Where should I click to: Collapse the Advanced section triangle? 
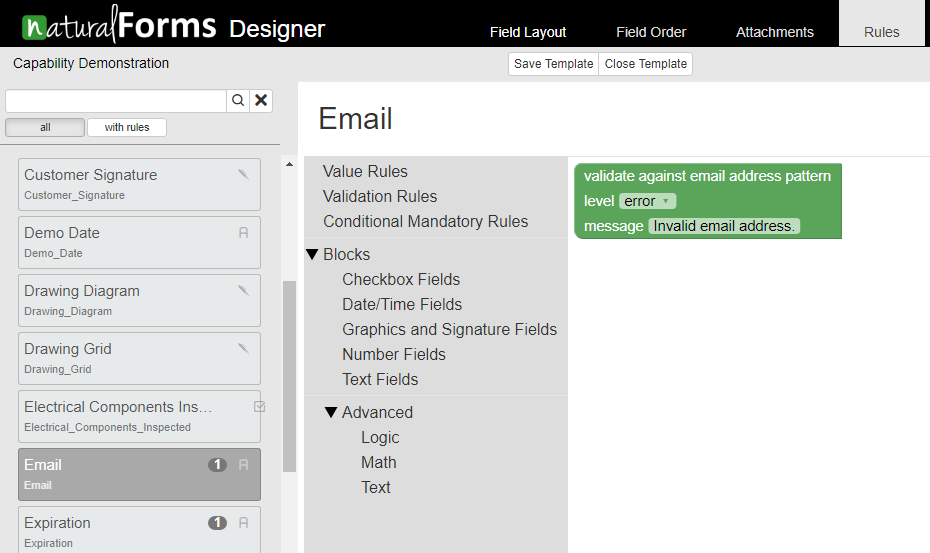[331, 412]
